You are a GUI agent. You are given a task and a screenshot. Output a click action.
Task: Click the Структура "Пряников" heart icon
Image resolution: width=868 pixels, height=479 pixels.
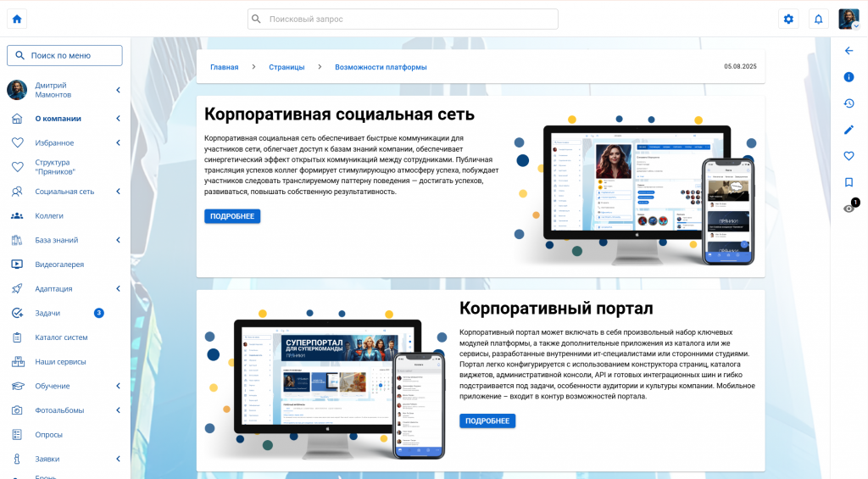(17, 167)
